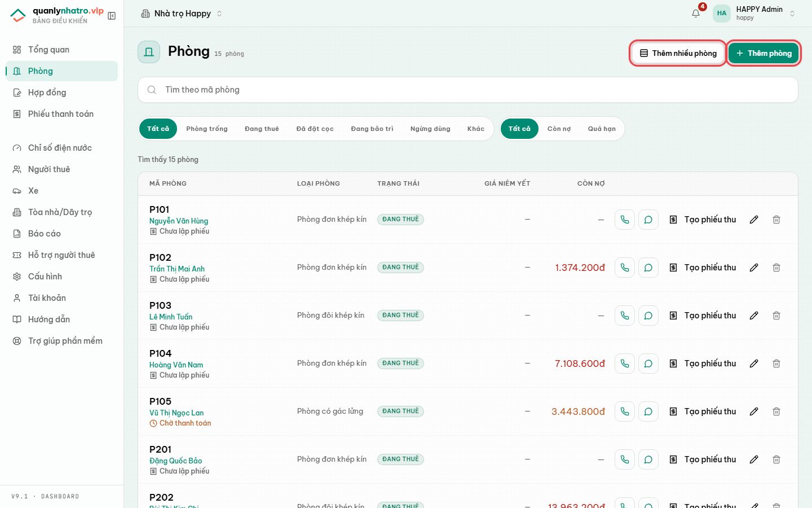Viewport: 812px width, 508px height.
Task: Filter rooms by Còn nợ
Action: coord(559,129)
